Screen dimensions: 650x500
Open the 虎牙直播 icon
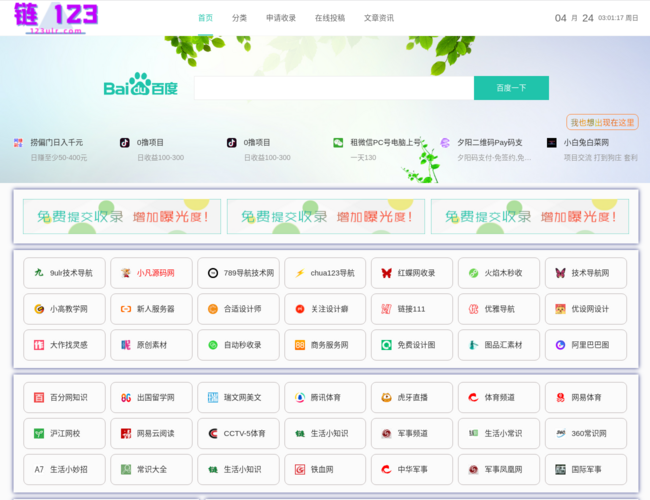386,397
